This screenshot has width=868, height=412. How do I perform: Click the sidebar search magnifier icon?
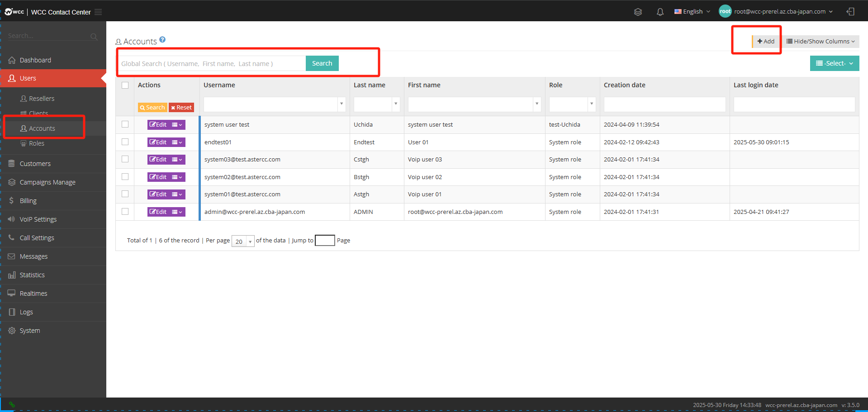coord(94,36)
